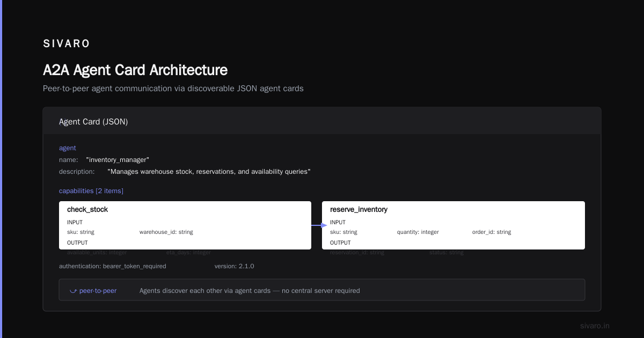Select the 'A2A Agent Card Architecture' heading
This screenshot has height=338, width=644.
coord(135,70)
